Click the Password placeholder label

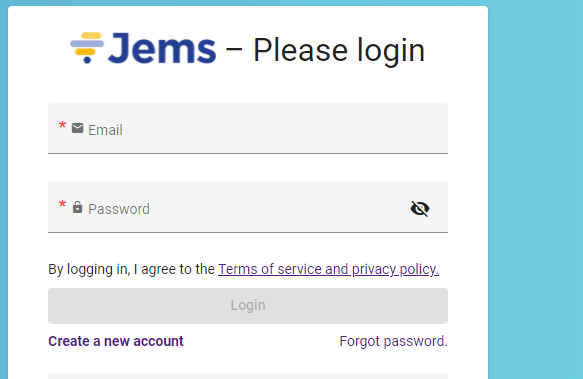119,209
